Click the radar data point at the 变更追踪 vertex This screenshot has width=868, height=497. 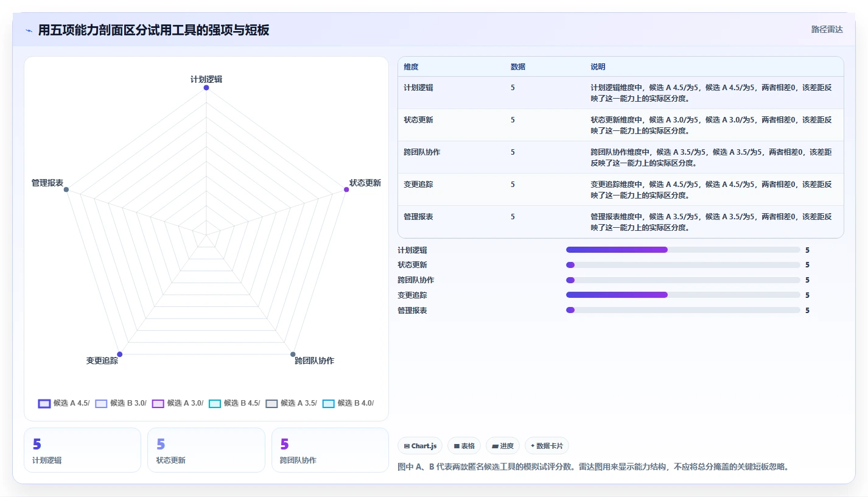120,354
